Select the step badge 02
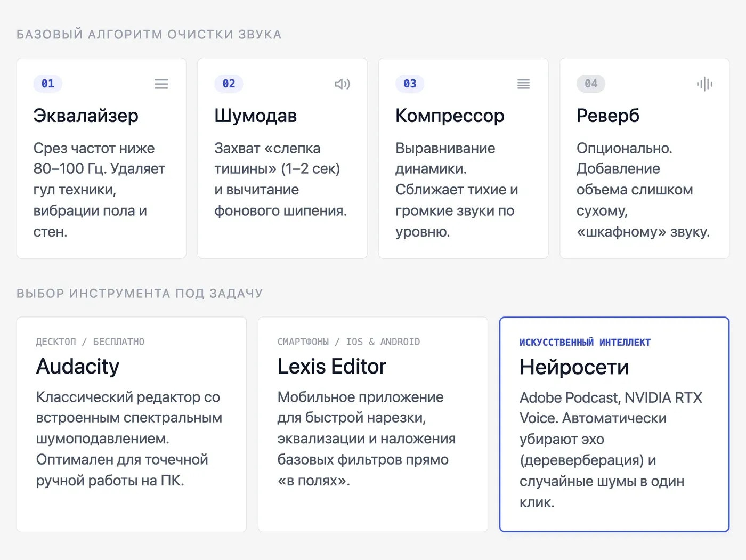The image size is (746, 560). pyautogui.click(x=229, y=84)
